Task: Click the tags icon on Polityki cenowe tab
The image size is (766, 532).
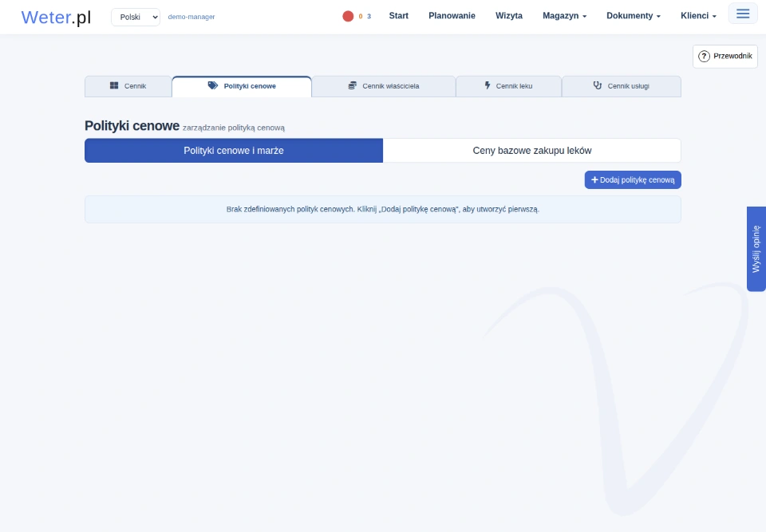Action: pyautogui.click(x=212, y=85)
